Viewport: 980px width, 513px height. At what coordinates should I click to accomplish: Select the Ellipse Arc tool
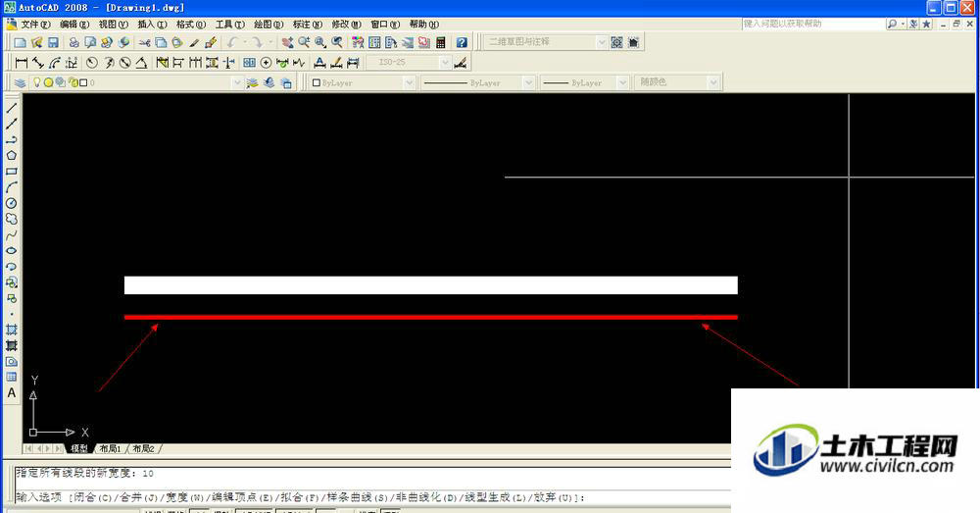pos(11,267)
